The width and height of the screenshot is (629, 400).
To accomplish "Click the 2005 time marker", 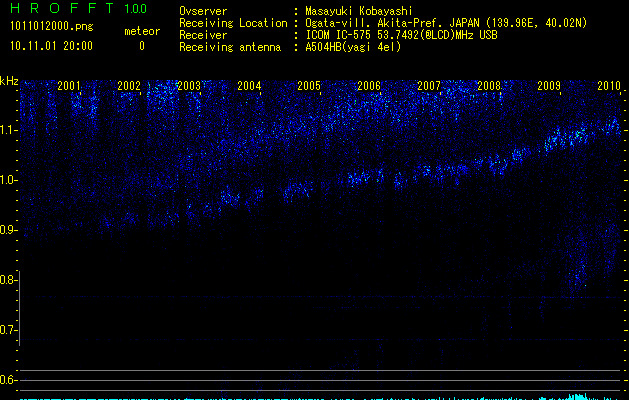I will 309,85.
